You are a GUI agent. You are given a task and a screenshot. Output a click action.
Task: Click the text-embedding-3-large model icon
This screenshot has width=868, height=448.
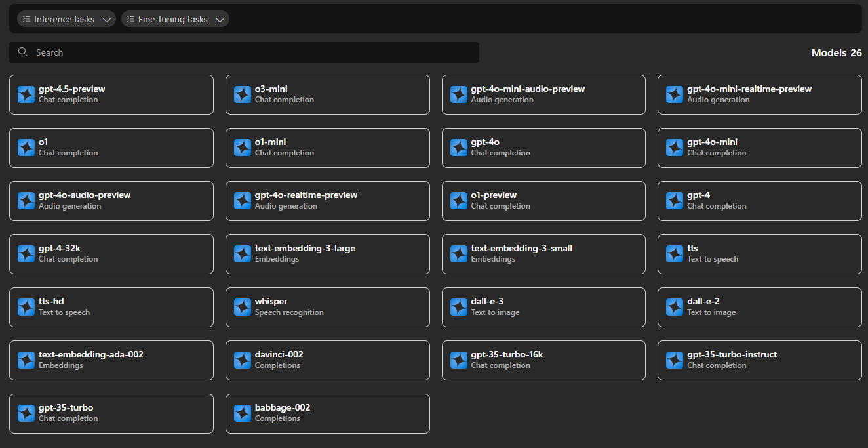point(243,254)
